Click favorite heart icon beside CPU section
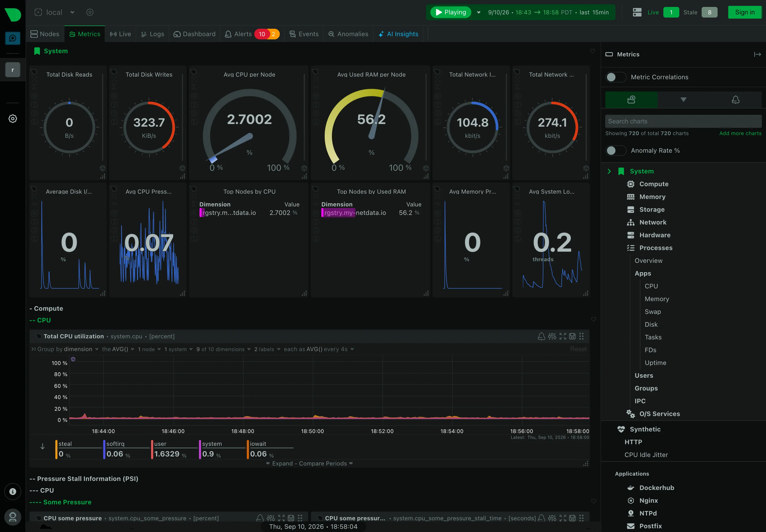The height and width of the screenshot is (532, 766). click(593, 319)
